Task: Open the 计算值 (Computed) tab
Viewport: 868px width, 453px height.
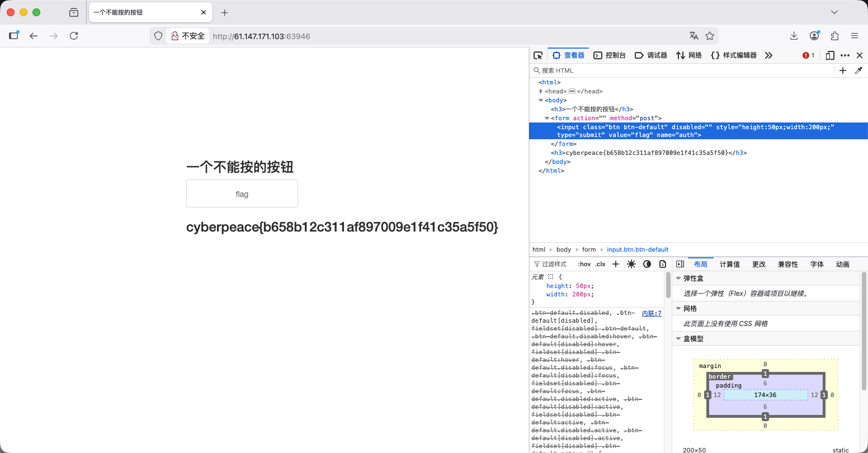Action: [x=729, y=264]
